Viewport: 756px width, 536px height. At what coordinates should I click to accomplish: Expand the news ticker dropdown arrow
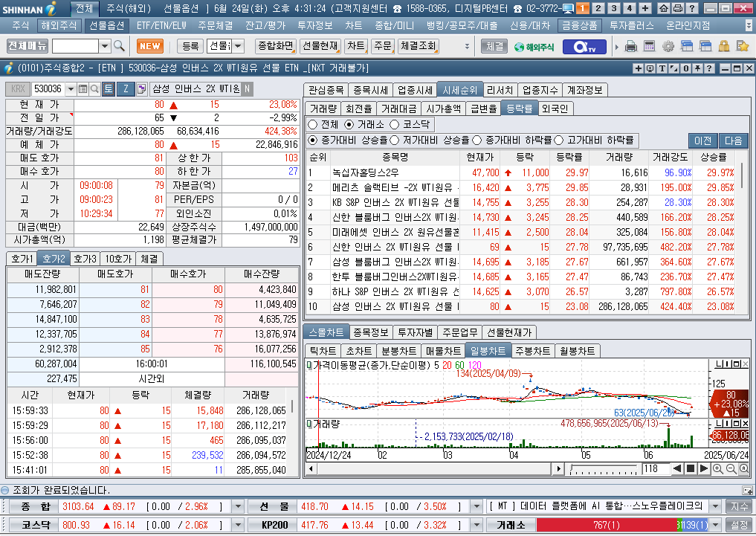tap(716, 506)
